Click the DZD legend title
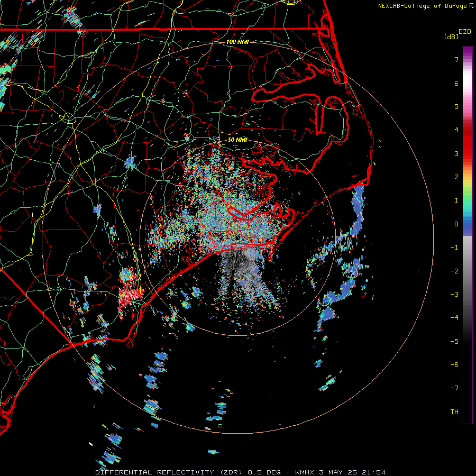The width and height of the screenshot is (476, 476). click(465, 32)
